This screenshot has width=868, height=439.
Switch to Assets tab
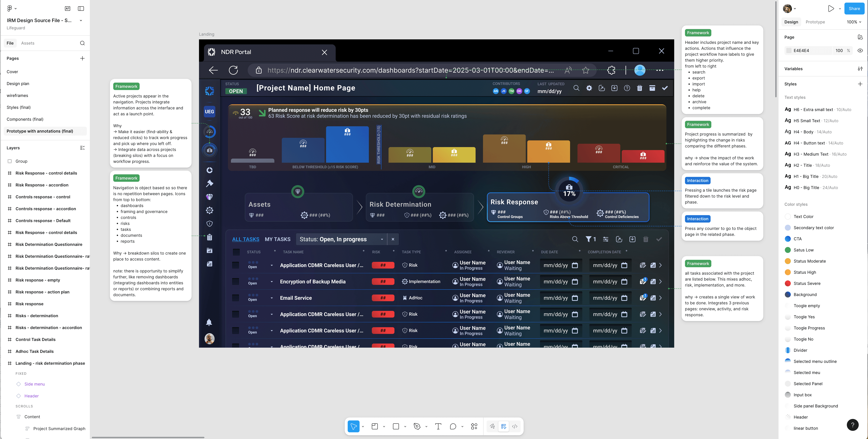(x=28, y=43)
